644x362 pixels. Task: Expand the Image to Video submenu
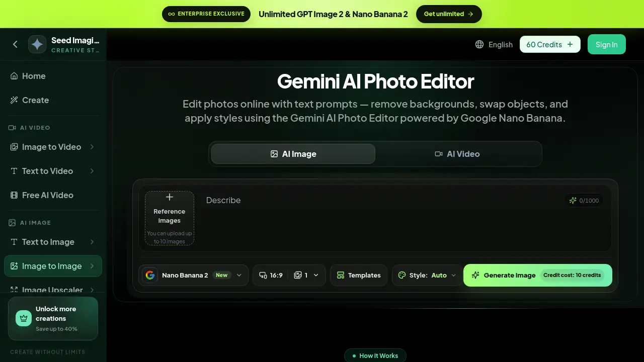[x=92, y=147]
